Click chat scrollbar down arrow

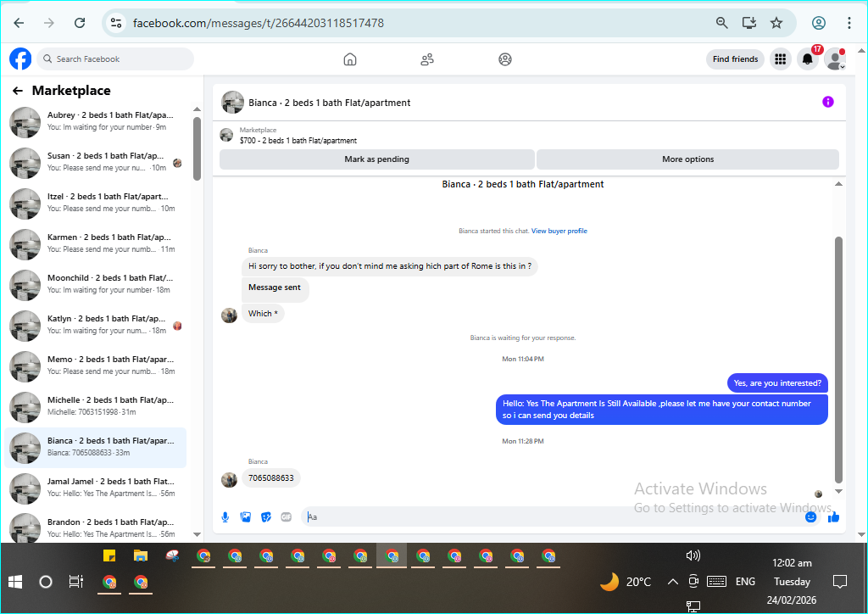pyautogui.click(x=838, y=491)
